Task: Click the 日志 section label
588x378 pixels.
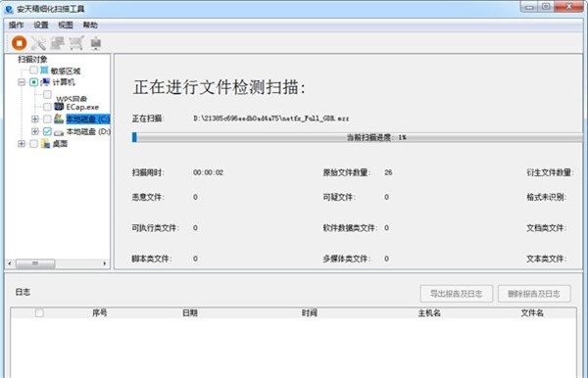Action: 23,292
